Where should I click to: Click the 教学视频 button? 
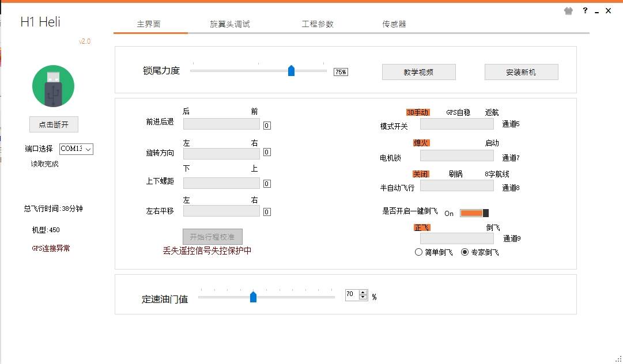[x=419, y=72]
